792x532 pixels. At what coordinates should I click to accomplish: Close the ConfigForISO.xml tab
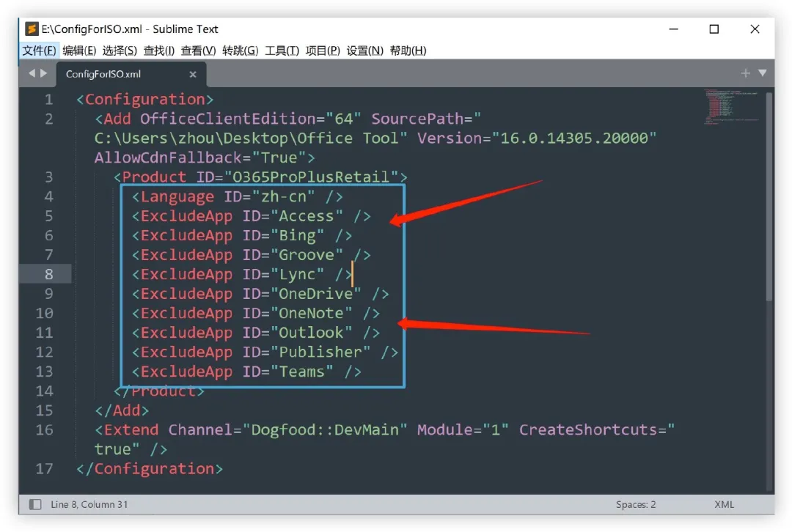(192, 74)
